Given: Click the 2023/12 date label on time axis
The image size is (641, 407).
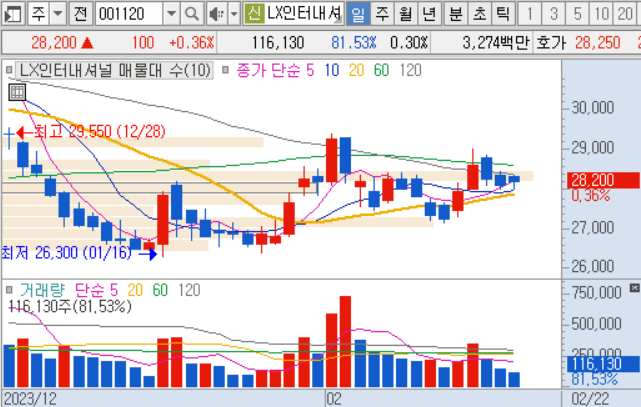Looking at the screenshot, I should coord(30,399).
